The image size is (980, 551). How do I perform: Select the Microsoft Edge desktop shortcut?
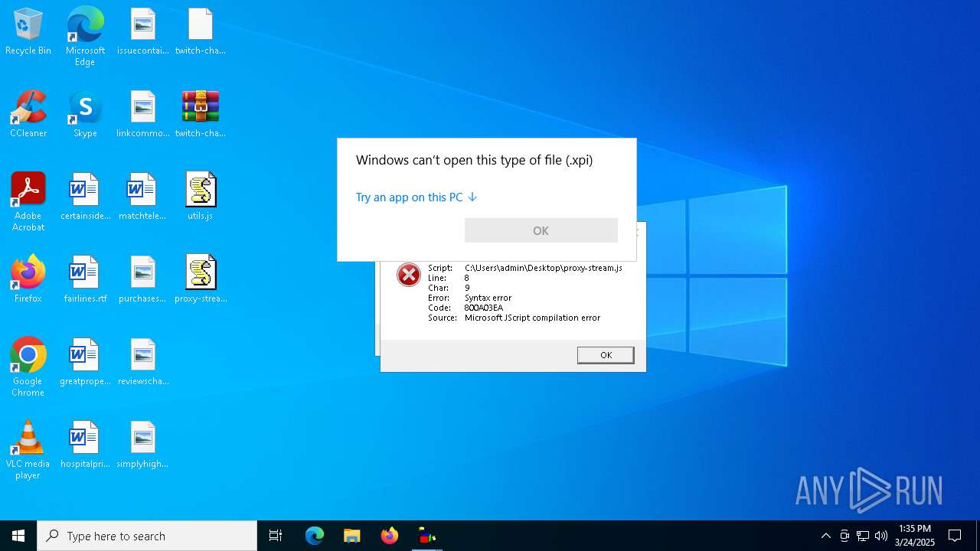tap(85, 37)
